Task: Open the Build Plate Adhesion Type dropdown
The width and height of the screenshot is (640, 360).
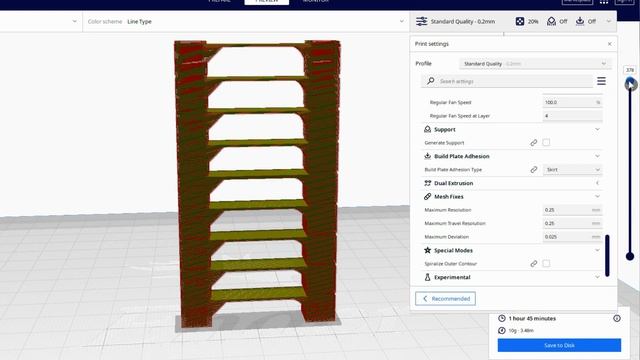Action: (x=572, y=169)
